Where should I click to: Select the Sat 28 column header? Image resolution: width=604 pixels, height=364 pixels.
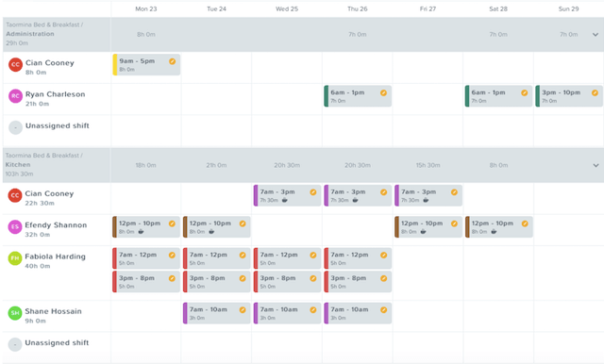pyautogui.click(x=498, y=8)
